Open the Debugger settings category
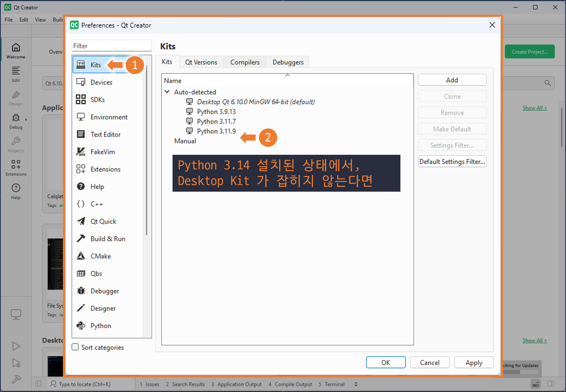Viewport: 566px width, 392px height. 107,291
